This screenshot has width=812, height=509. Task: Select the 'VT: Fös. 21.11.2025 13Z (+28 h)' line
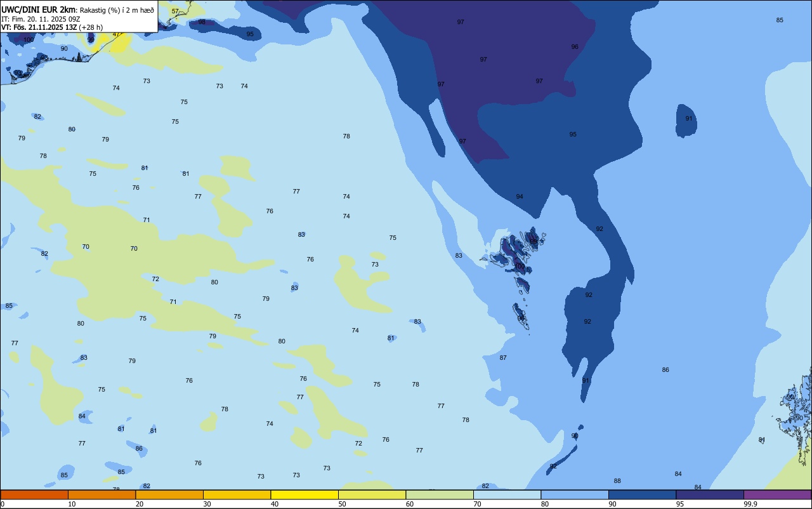coord(52,27)
